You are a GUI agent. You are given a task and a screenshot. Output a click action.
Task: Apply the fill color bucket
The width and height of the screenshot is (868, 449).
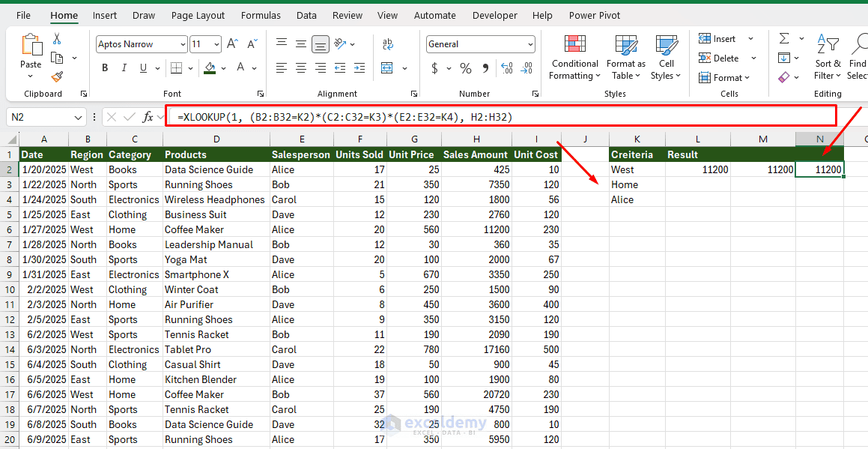210,67
